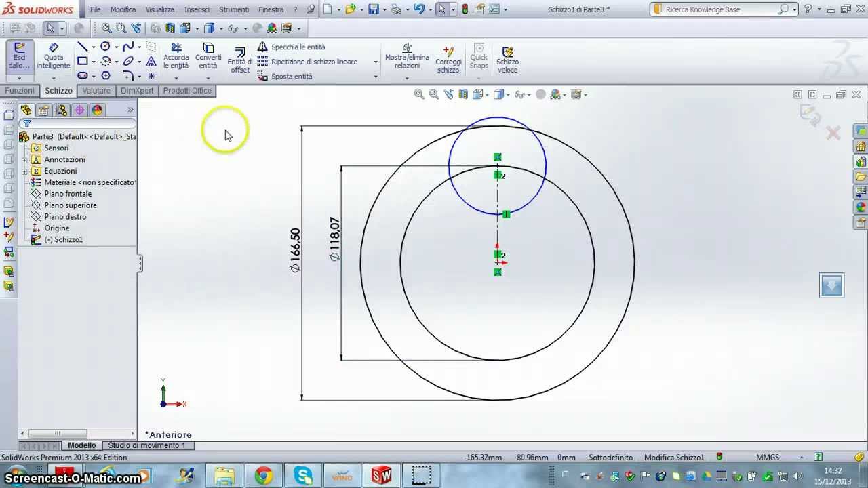Switch to the Valutare tab
This screenshot has width=868, height=488.
point(96,91)
